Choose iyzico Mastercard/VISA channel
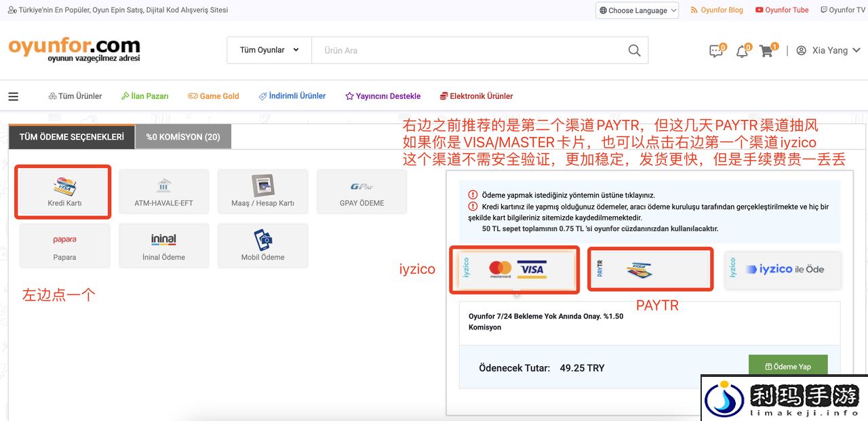Screen dimensions: 868x421 tap(515, 270)
